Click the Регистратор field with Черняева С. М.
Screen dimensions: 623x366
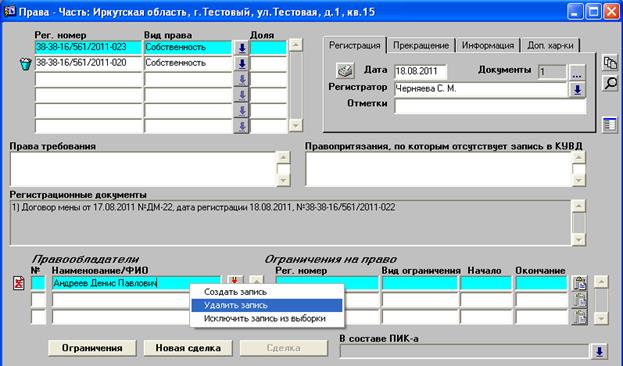pos(481,89)
